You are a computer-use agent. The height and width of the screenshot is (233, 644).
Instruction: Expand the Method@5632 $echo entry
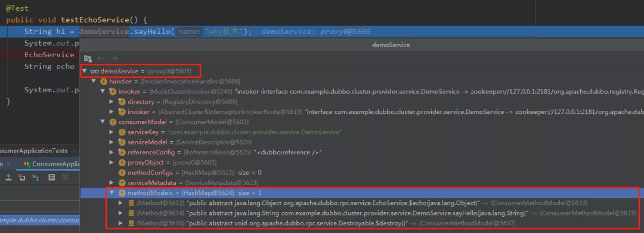coord(120,203)
